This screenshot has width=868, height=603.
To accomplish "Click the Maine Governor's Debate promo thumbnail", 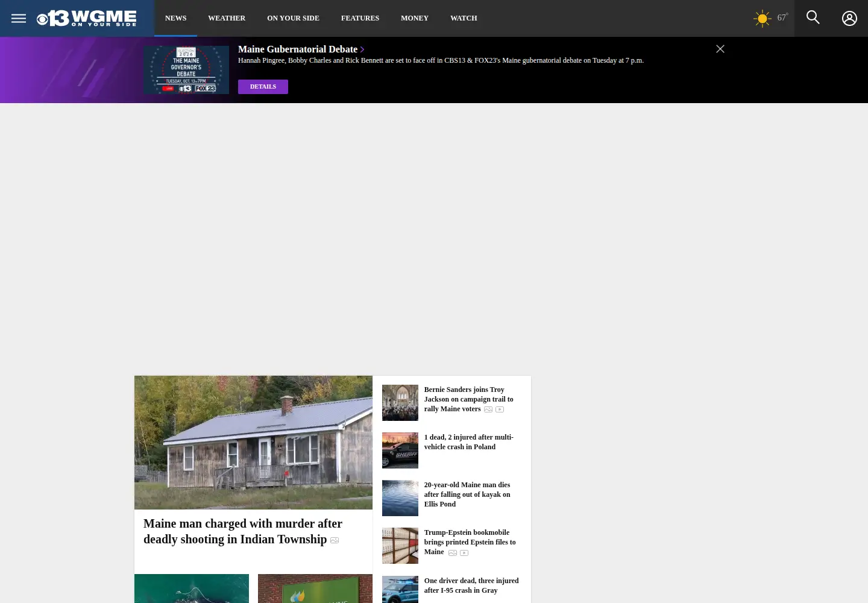I will [186, 70].
